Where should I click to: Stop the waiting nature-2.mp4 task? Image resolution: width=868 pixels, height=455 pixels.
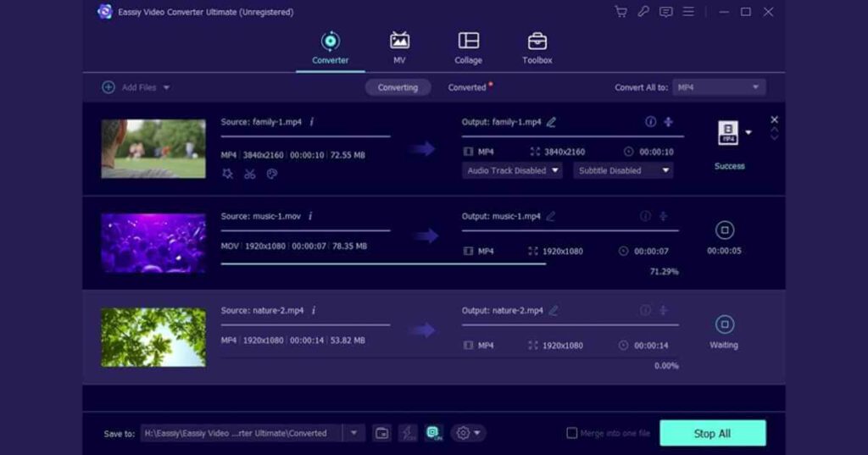coord(725,325)
